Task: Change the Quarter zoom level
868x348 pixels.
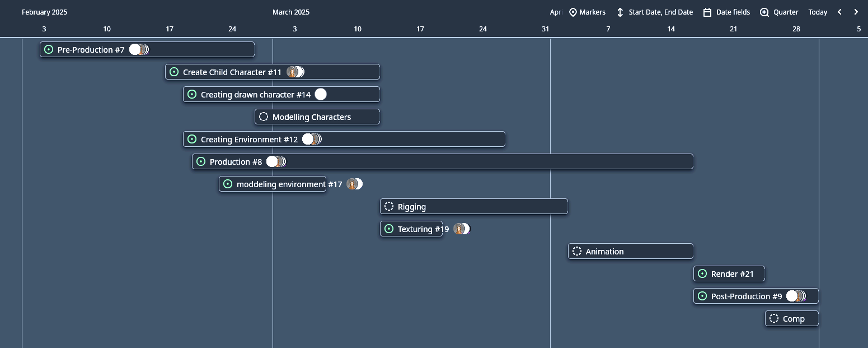Action: (779, 12)
